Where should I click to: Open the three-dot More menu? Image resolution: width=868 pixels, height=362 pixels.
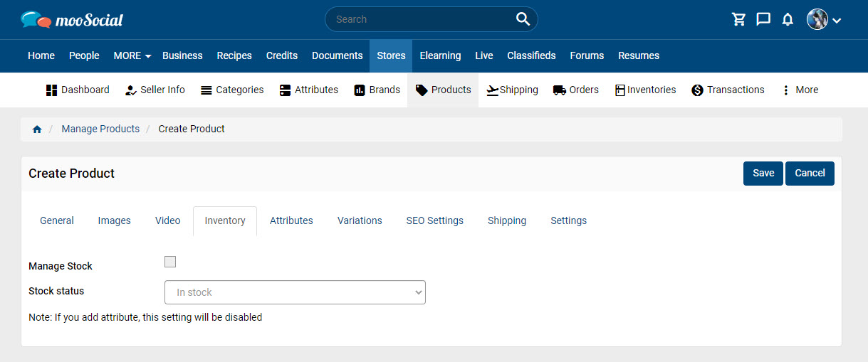point(800,90)
